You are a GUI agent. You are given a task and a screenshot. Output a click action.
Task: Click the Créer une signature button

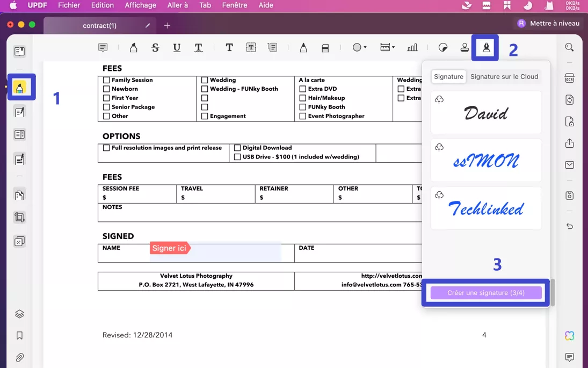(x=485, y=292)
